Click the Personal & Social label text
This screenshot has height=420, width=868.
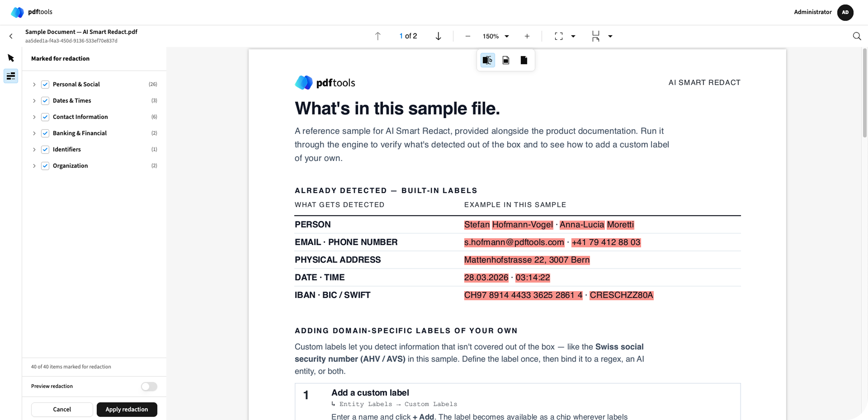(x=76, y=84)
